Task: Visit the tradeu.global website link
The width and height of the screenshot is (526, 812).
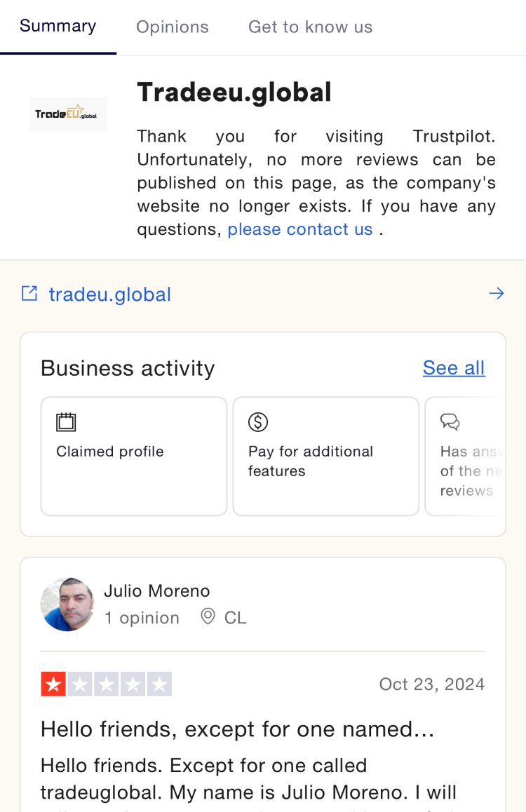Action: (x=109, y=295)
